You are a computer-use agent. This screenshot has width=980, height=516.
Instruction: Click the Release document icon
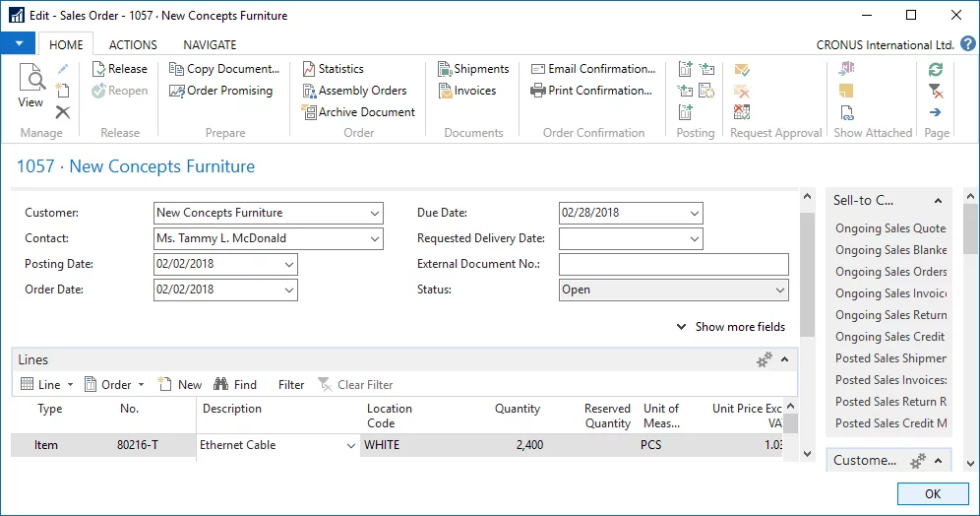click(99, 69)
